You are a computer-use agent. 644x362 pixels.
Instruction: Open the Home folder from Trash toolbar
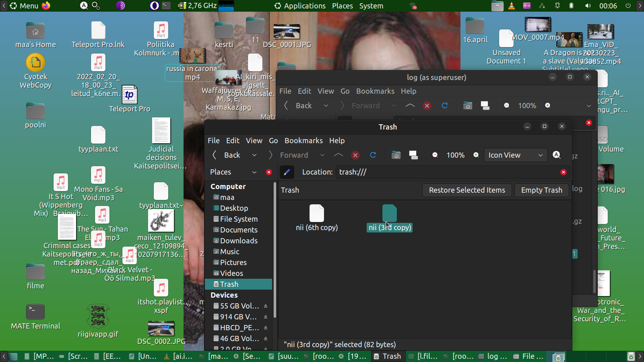point(396,155)
